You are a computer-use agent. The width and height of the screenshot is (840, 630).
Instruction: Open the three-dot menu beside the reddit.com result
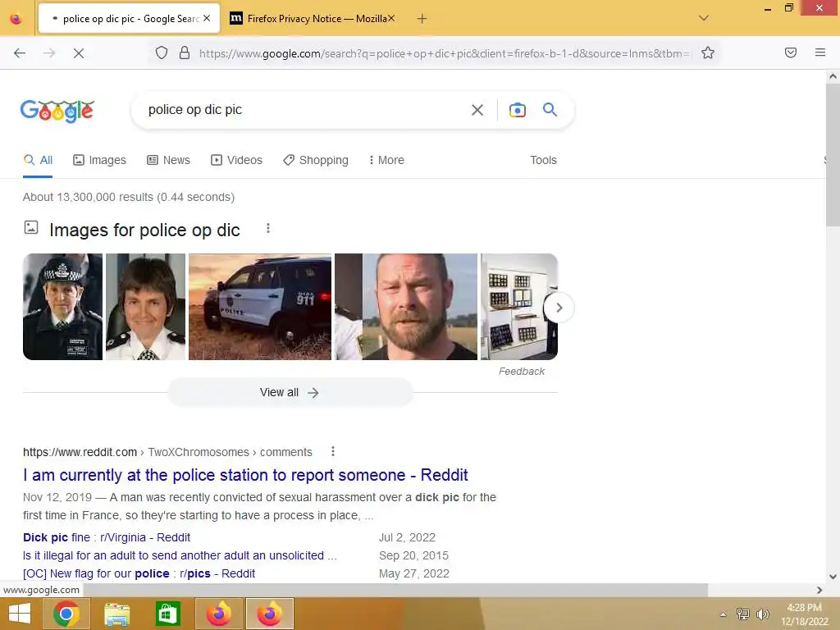333,452
